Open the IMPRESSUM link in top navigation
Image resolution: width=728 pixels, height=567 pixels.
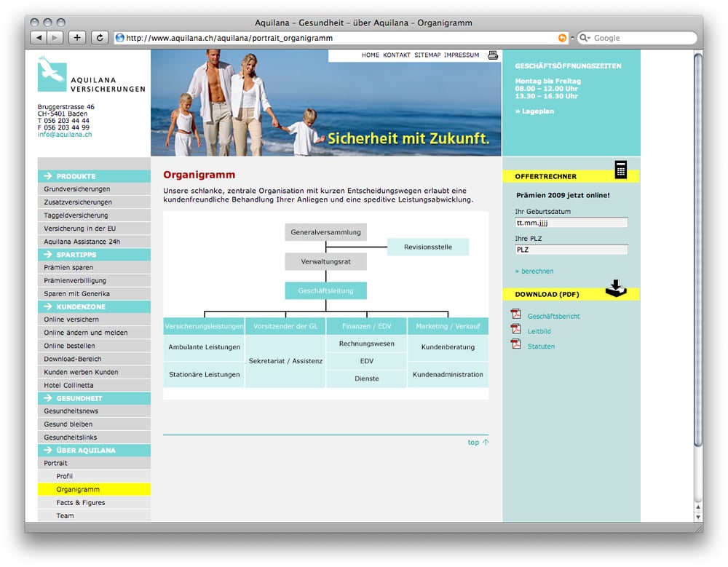tap(462, 55)
